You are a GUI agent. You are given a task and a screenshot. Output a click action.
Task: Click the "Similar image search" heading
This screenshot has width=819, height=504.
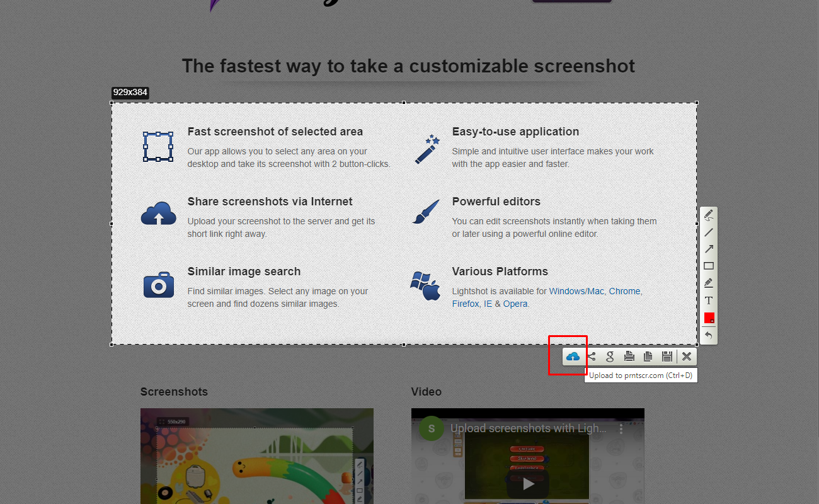pyautogui.click(x=244, y=272)
